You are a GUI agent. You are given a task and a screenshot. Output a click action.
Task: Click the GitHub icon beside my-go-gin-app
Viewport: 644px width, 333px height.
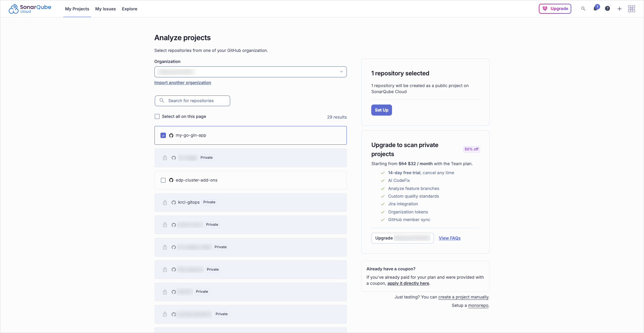click(x=172, y=135)
